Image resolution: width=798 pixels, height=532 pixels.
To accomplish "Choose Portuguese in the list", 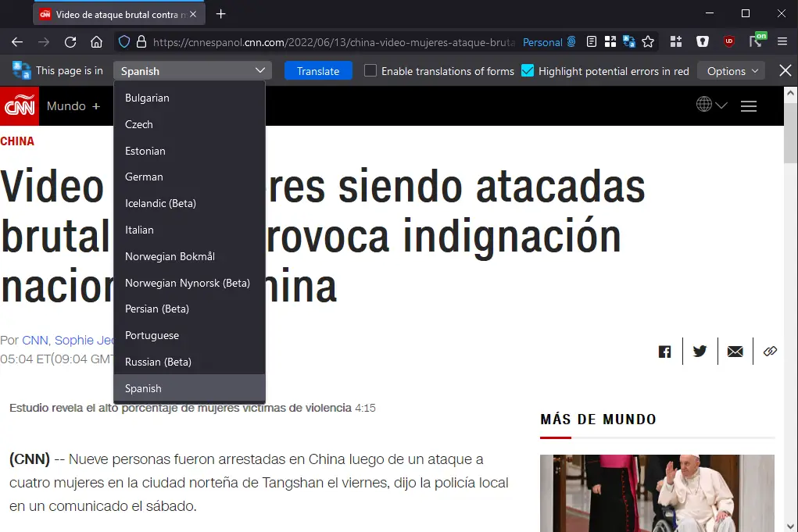I will [189, 335].
